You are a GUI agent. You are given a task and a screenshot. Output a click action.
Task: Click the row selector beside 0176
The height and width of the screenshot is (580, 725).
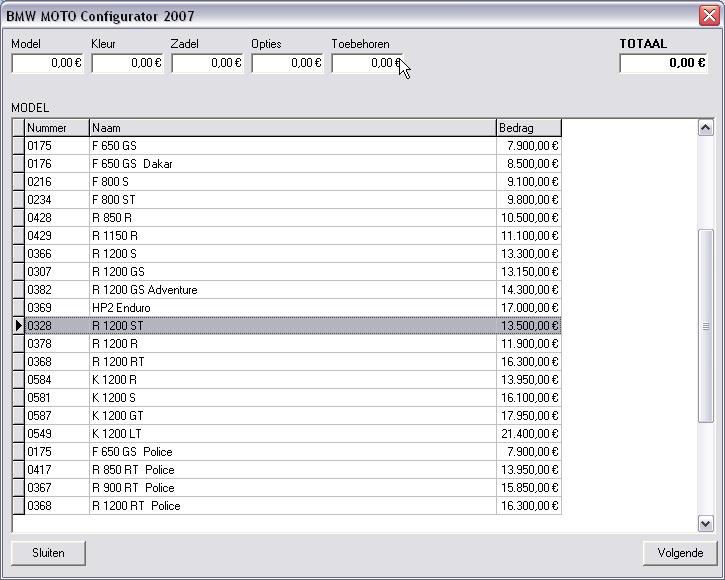(18, 164)
